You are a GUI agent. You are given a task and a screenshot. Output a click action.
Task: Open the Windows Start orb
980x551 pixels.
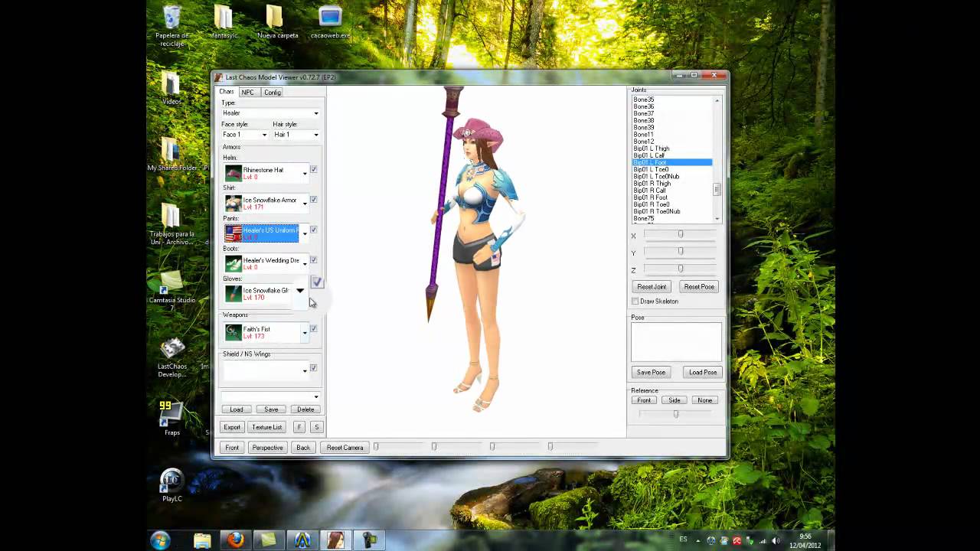tap(160, 540)
